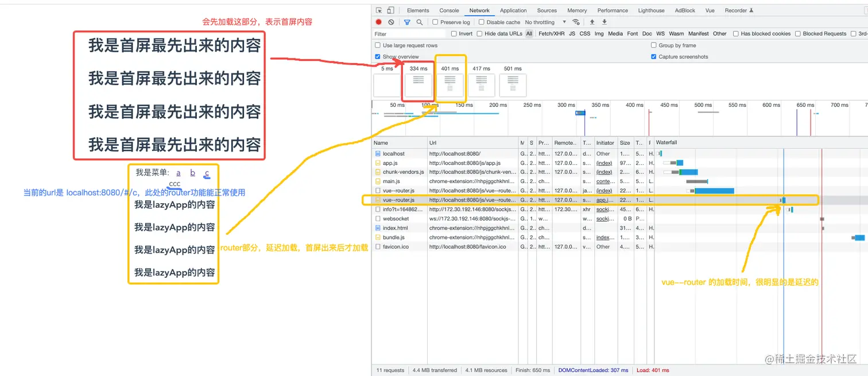
Task: Open the Recorder tab
Action: (739, 10)
